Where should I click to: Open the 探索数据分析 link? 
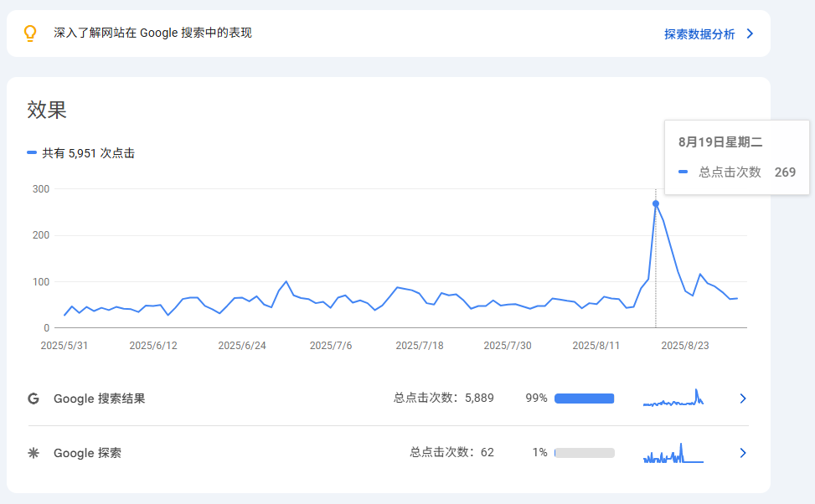(699, 34)
